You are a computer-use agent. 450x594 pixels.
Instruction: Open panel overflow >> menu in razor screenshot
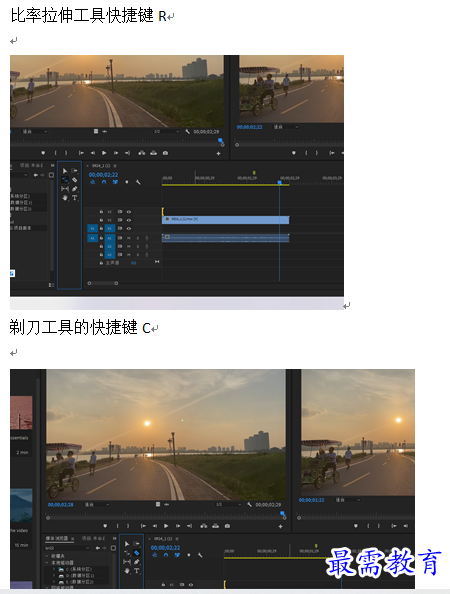pos(114,538)
